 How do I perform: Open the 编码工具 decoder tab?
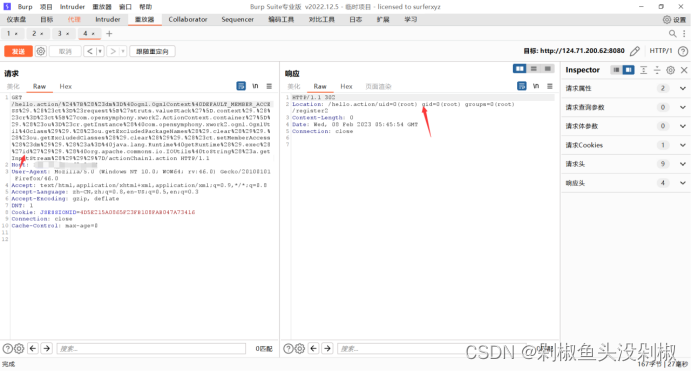(x=281, y=19)
